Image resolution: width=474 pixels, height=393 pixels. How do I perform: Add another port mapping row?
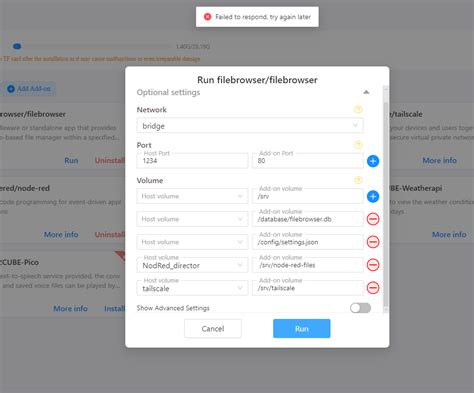coord(373,161)
